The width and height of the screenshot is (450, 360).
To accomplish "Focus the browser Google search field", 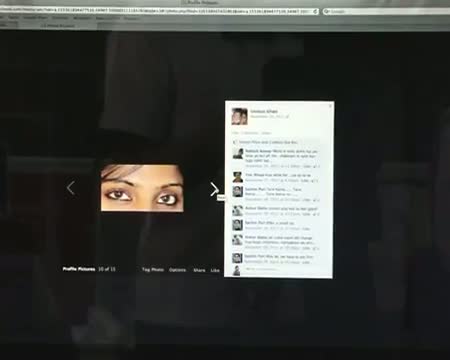I will click(x=387, y=11).
